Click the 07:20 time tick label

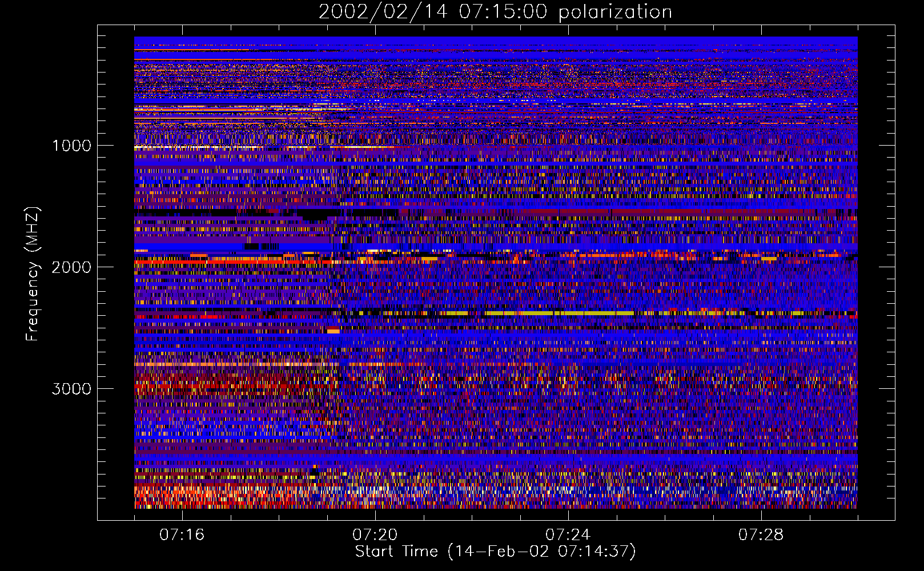coord(375,535)
